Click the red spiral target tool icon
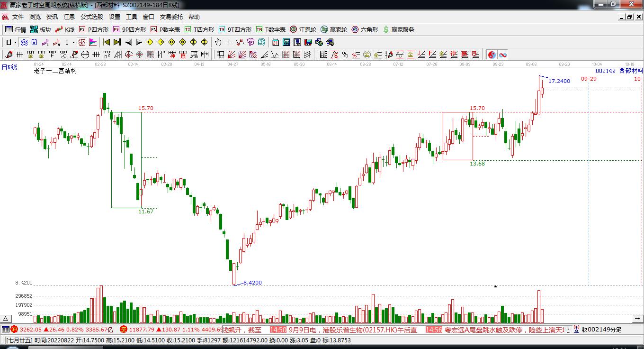 128,55
